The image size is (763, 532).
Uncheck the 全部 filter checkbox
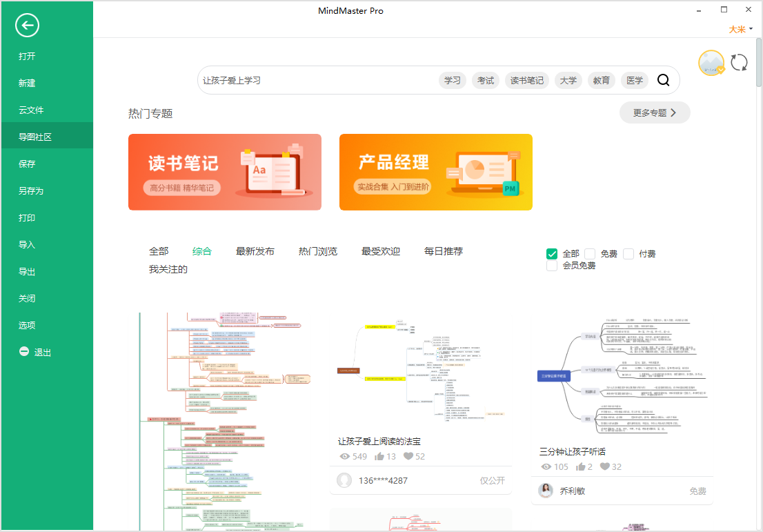pyautogui.click(x=552, y=254)
